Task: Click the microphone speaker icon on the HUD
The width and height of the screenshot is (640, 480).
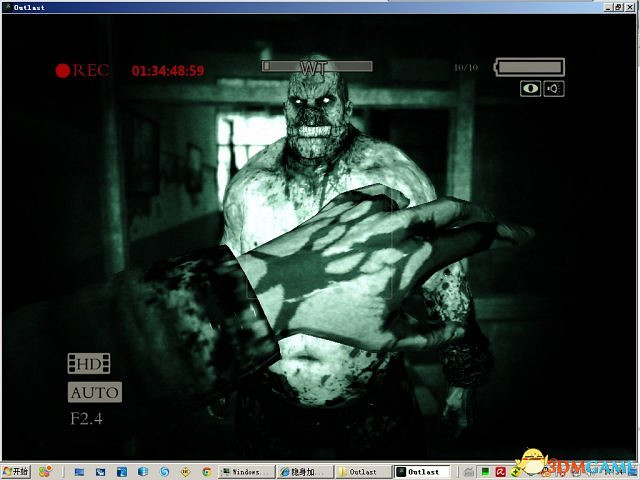Action: 554,89
